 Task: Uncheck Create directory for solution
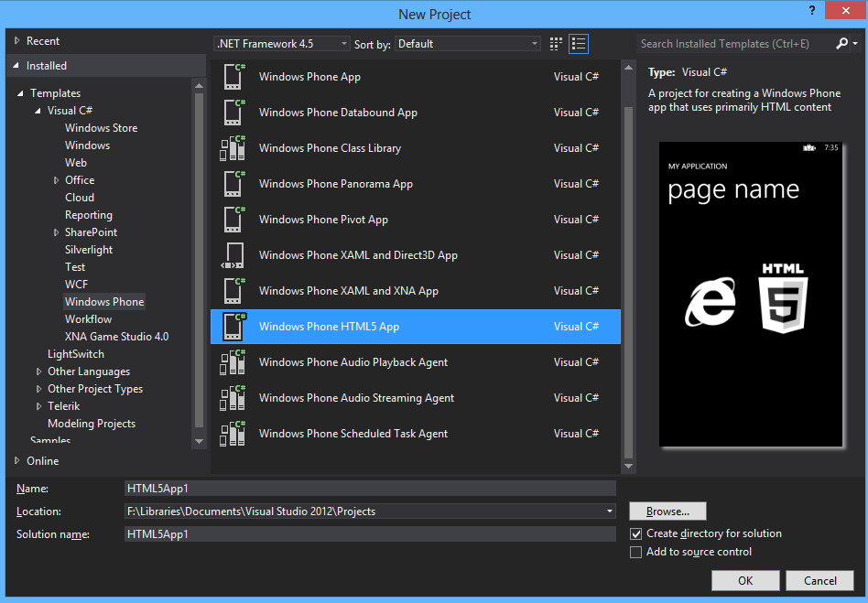636,533
